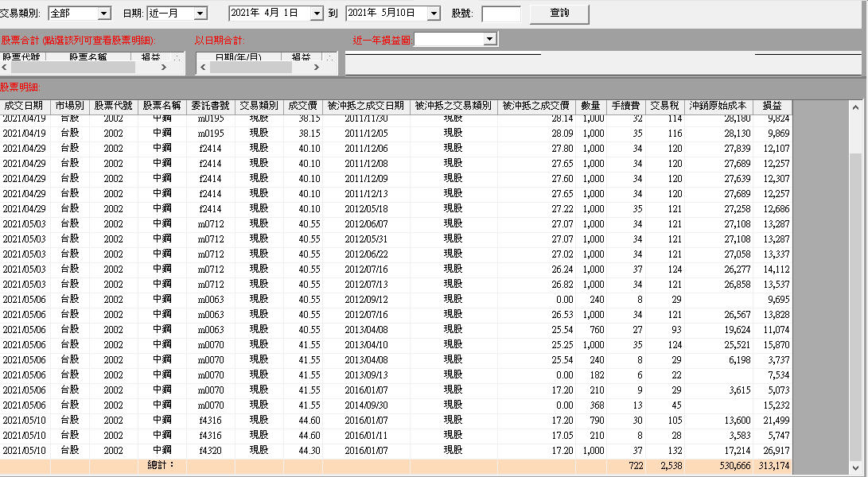Click the 數量 value 182
Screen dimensions: 868x477
click(597, 375)
